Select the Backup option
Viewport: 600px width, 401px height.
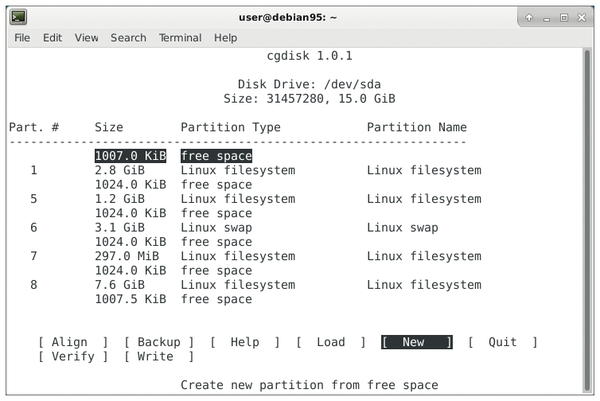point(159,342)
